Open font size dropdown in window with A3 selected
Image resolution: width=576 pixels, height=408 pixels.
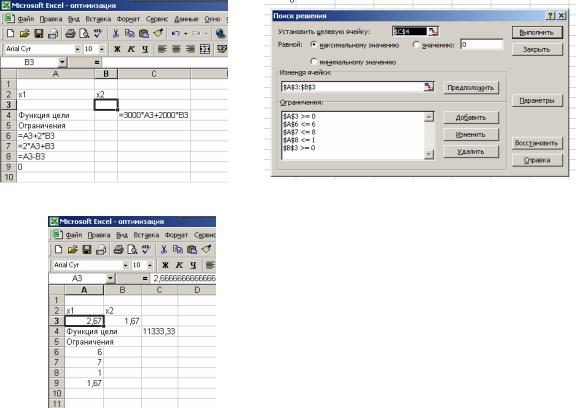[x=150, y=265]
